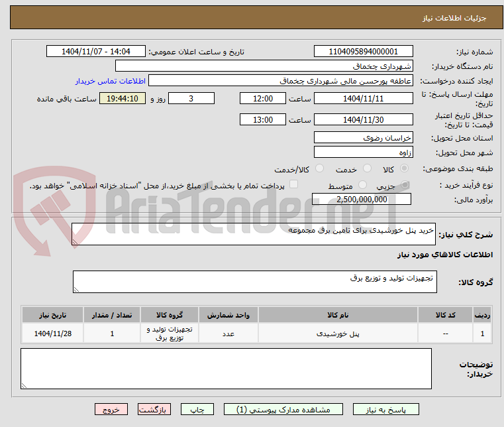Click the city field زاوه

click(x=363, y=152)
